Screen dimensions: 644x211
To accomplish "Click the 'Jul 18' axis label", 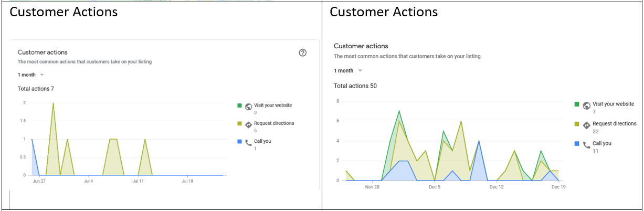I will point(187,181).
